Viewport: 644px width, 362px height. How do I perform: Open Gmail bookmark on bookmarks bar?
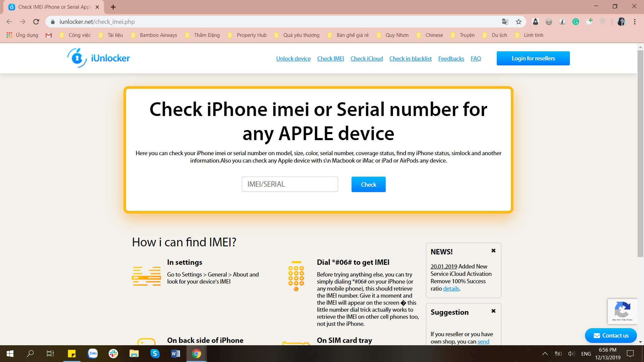pos(49,35)
